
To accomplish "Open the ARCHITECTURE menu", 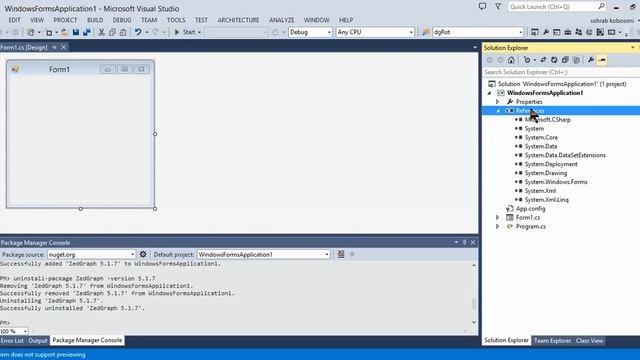I will (x=238, y=20).
